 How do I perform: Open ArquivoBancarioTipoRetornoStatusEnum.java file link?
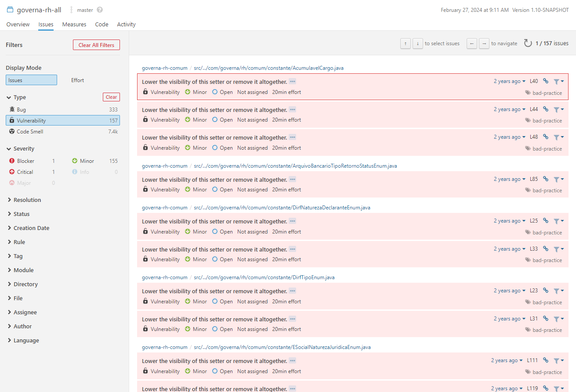(x=295, y=166)
